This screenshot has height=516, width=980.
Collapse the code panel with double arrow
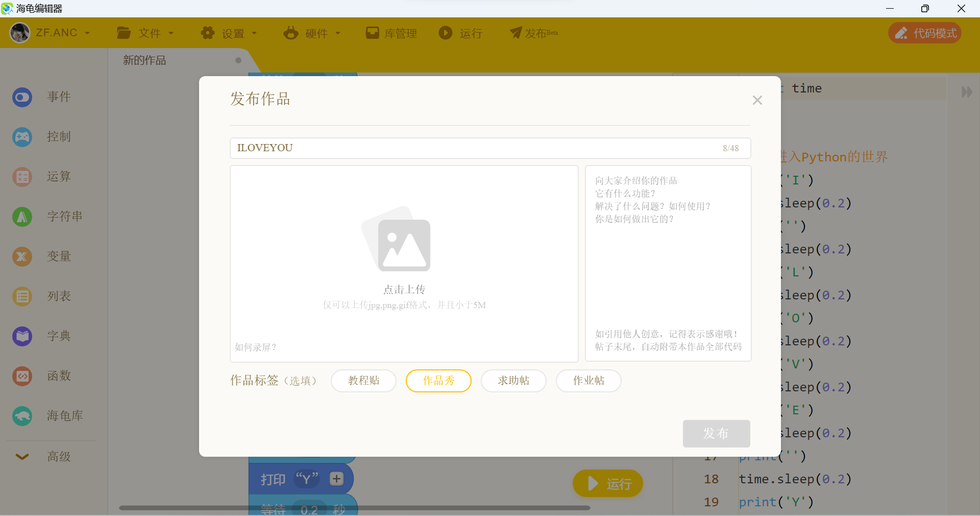[967, 92]
